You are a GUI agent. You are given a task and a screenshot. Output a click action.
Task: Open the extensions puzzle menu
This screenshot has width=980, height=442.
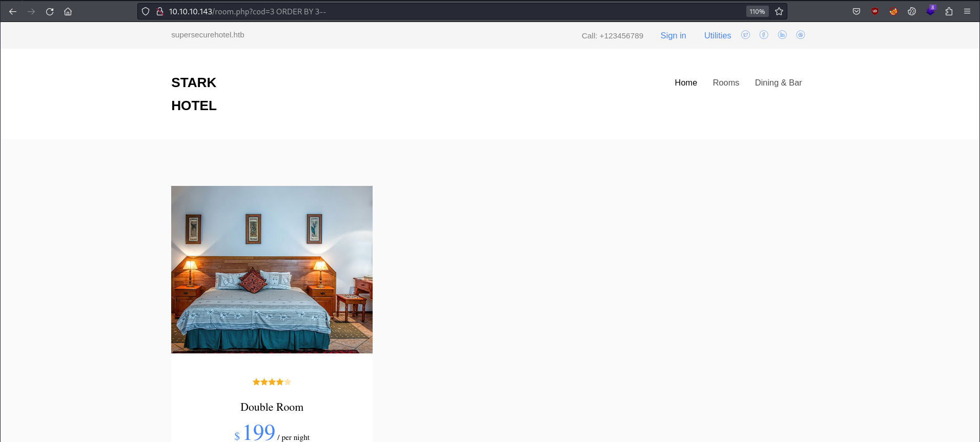tap(949, 11)
